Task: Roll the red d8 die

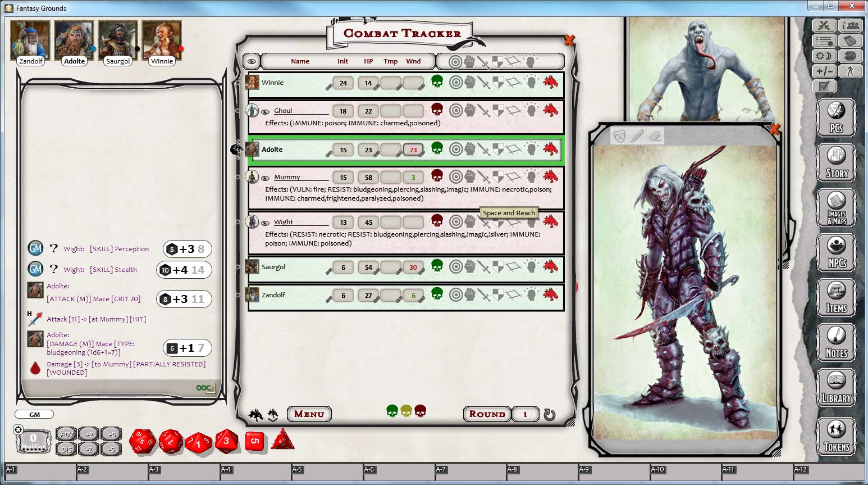Action: (226, 441)
